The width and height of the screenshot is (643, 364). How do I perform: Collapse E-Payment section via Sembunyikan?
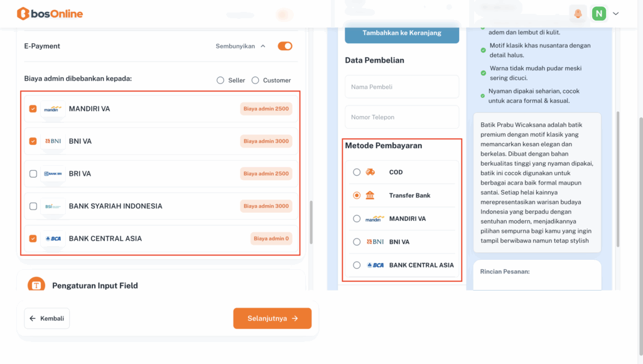pyautogui.click(x=240, y=46)
